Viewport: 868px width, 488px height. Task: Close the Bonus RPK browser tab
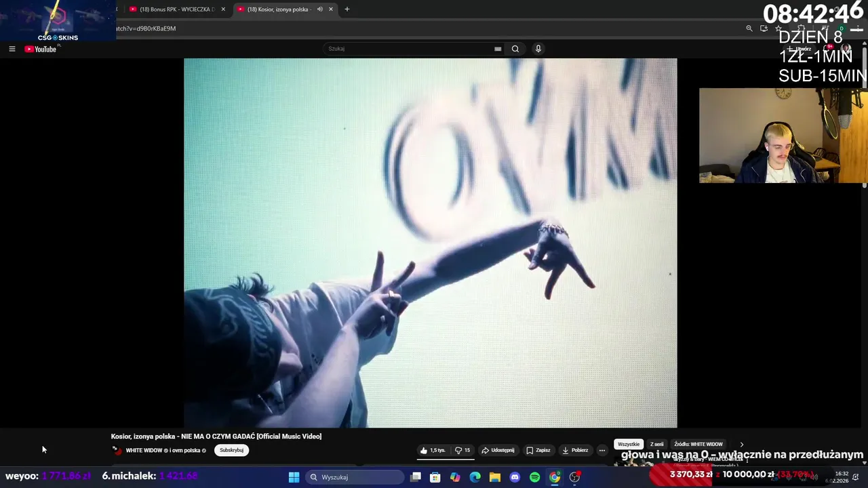[223, 9]
